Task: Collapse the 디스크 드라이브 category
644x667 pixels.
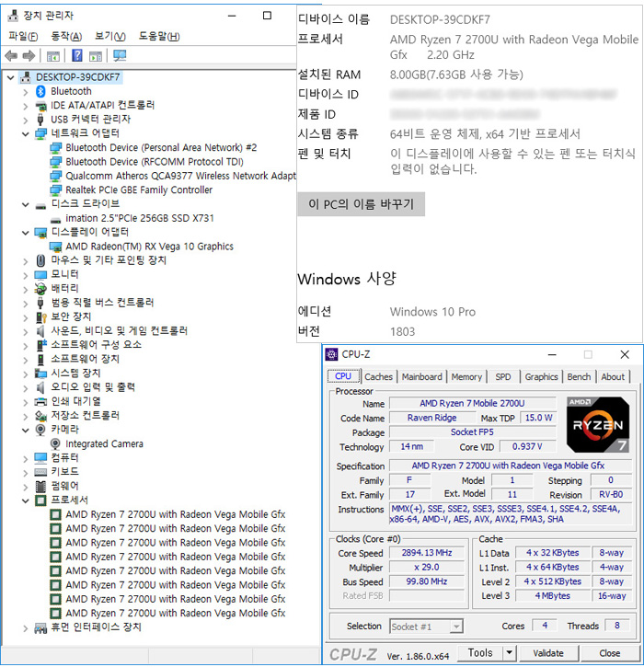Action: click(26, 204)
